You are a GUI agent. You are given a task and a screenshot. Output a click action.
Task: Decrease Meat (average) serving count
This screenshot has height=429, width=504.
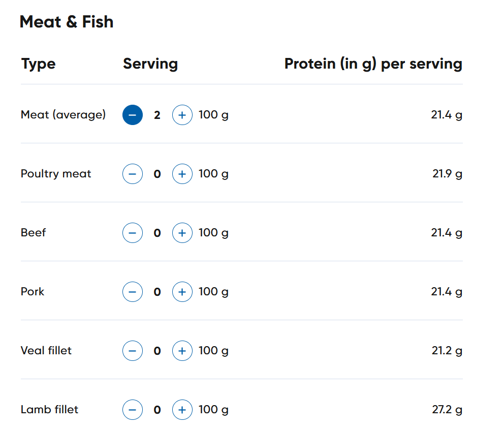(133, 115)
